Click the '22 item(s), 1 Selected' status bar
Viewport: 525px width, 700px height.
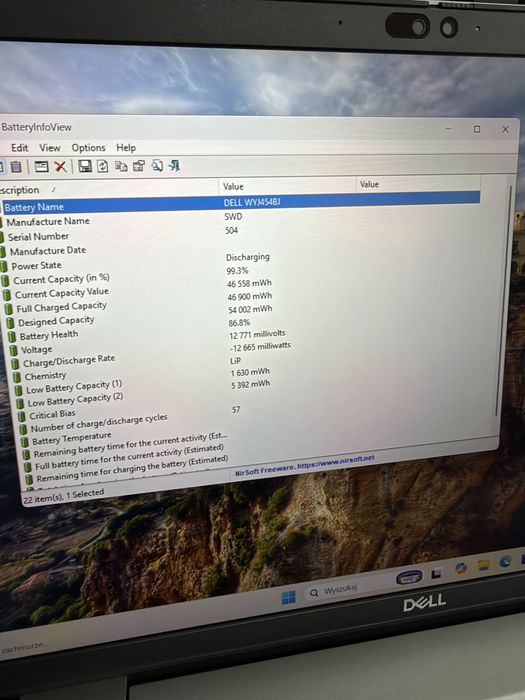63,496
